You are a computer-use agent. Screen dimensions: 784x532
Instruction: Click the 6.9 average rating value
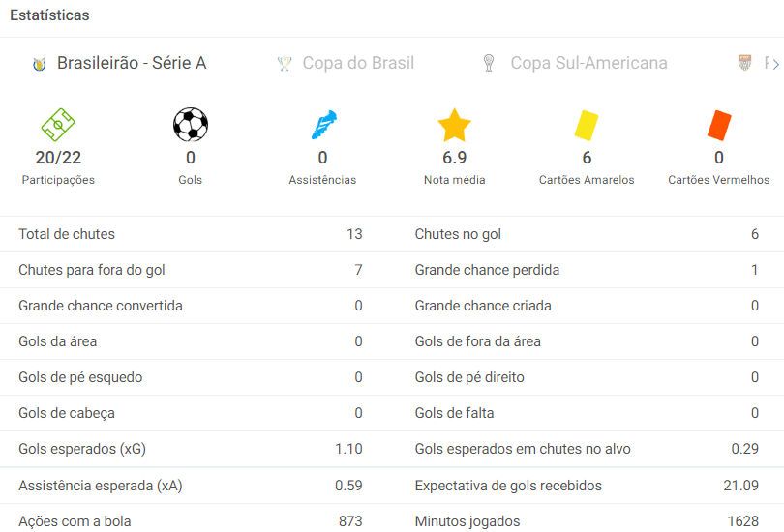point(454,158)
